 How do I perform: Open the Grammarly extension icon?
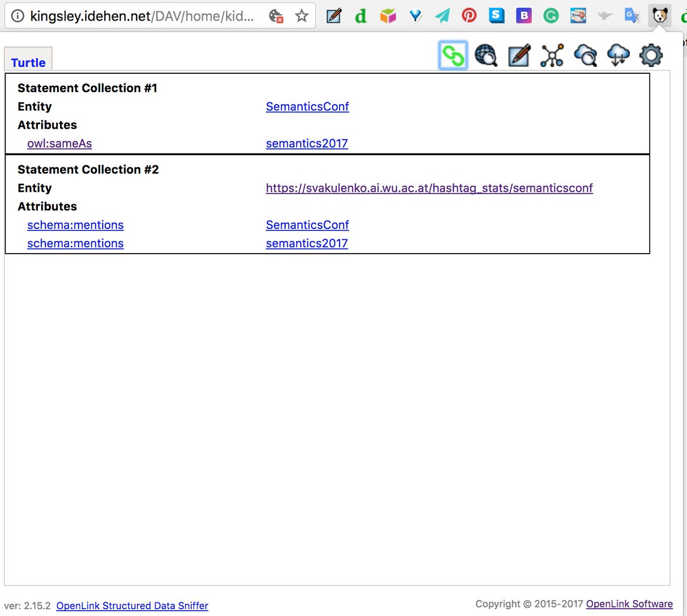(x=551, y=15)
